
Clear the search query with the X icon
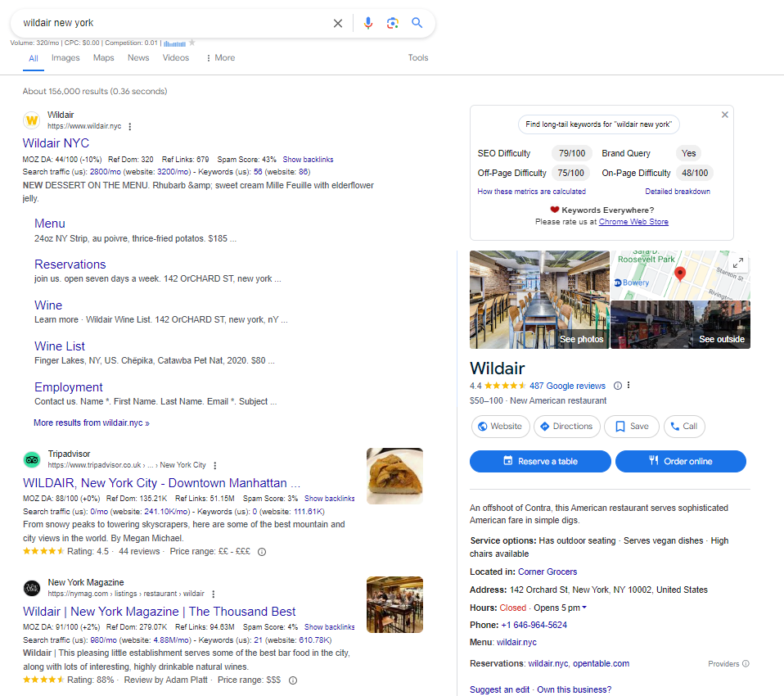pyautogui.click(x=338, y=23)
